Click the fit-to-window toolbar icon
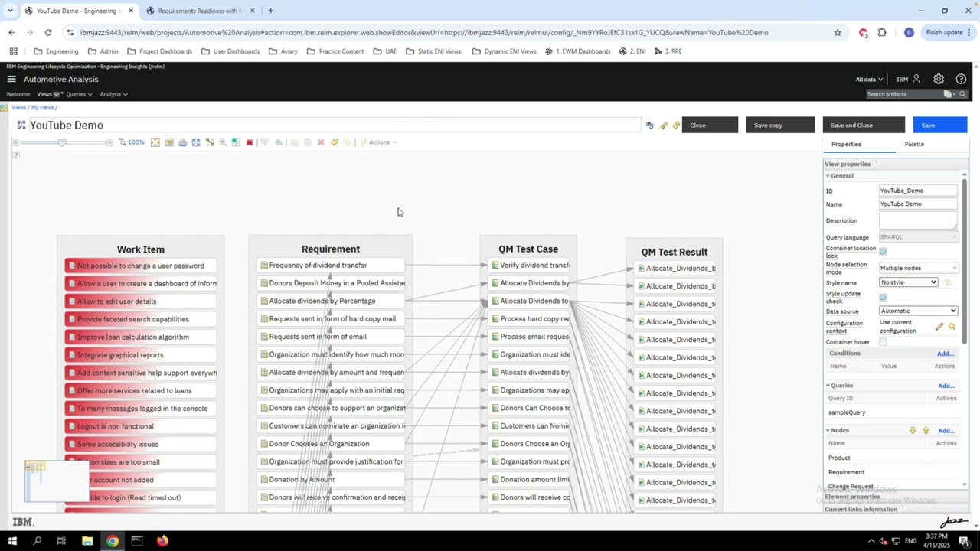The width and height of the screenshot is (980, 551). click(x=196, y=142)
